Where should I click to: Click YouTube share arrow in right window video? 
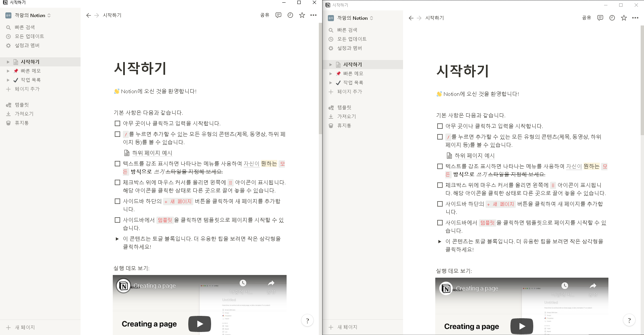(x=593, y=286)
